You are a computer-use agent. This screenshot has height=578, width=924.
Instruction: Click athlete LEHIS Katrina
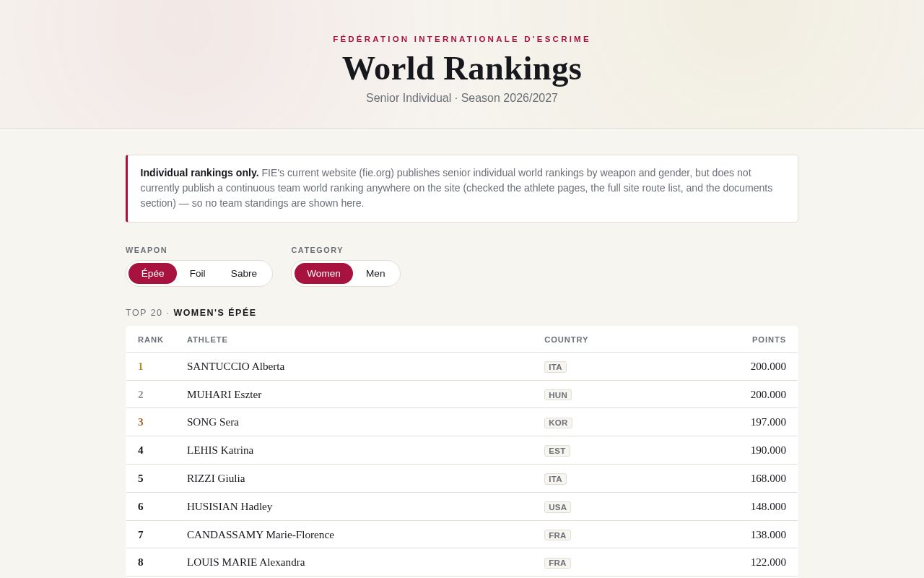tap(220, 450)
